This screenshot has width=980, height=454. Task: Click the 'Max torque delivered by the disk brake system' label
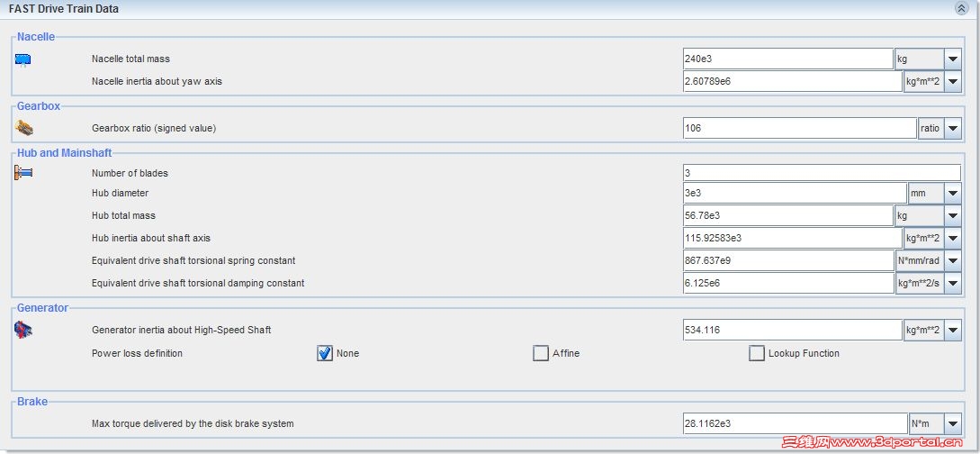tap(193, 423)
